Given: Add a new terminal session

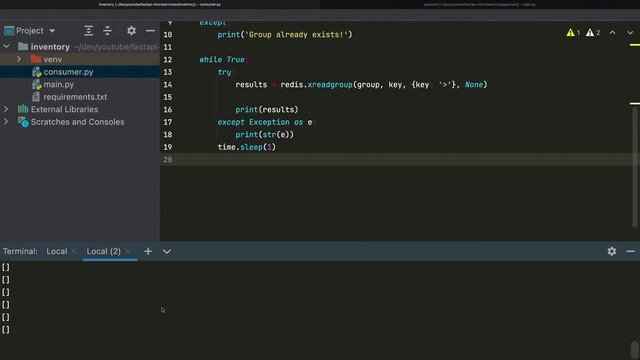Looking at the screenshot, I should pyautogui.click(x=148, y=251).
